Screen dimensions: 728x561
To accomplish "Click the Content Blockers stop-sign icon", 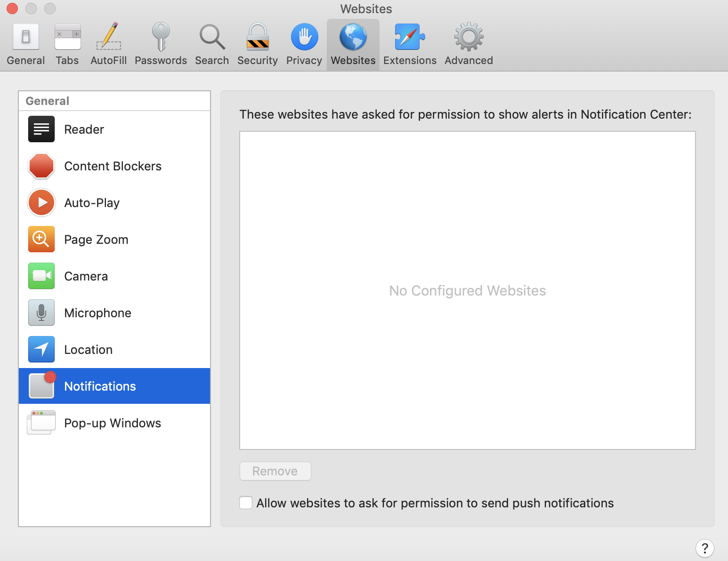I will click(x=41, y=166).
